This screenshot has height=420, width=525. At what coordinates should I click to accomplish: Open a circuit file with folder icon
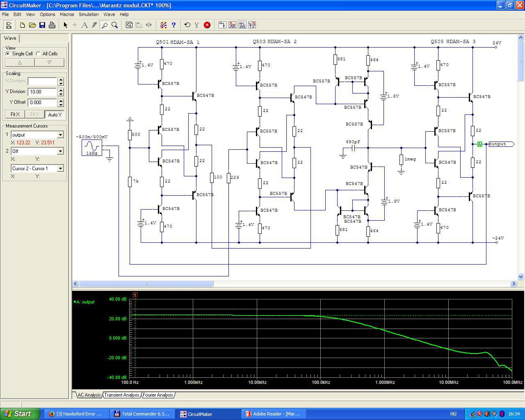[32, 25]
